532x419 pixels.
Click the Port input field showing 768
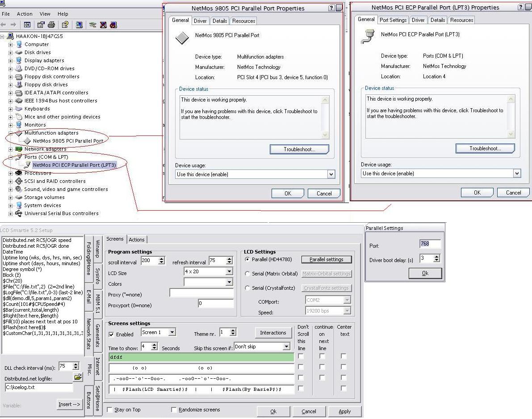coord(430,244)
